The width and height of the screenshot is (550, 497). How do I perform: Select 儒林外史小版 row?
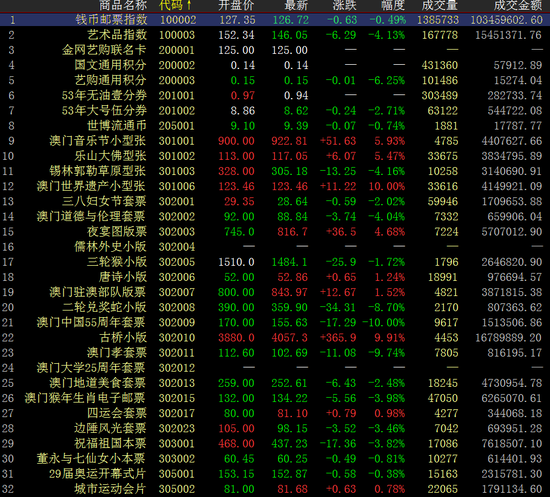coord(275,247)
